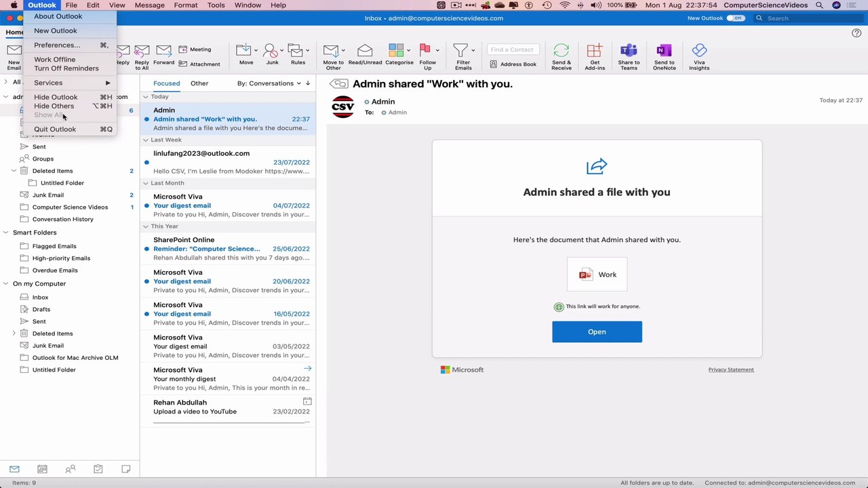
Task: Collapse the Today message group
Action: 145,97
